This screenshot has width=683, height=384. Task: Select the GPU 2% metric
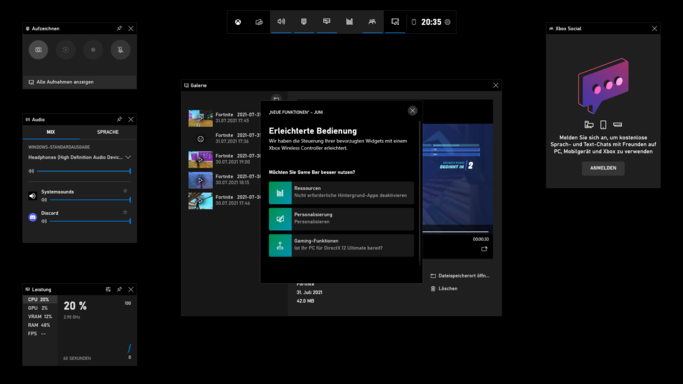pyautogui.click(x=40, y=308)
